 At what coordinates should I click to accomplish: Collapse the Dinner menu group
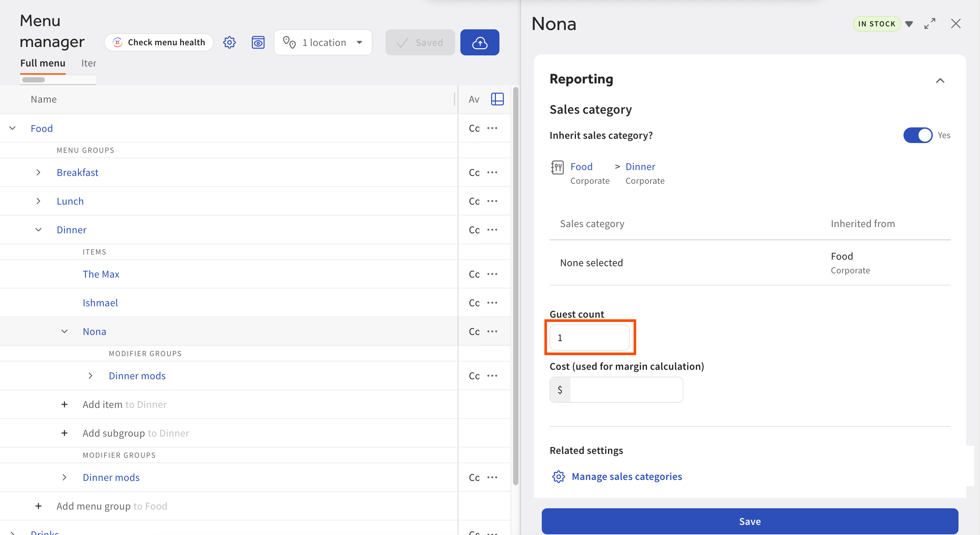[38, 230]
